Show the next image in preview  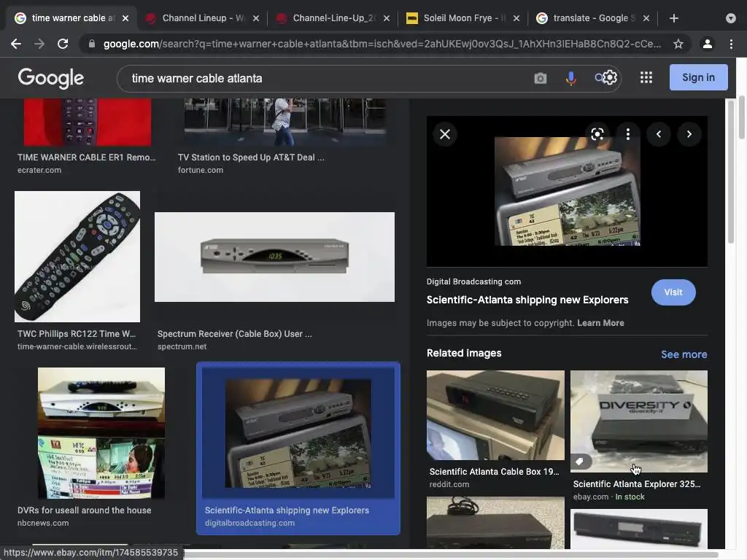pyautogui.click(x=689, y=134)
